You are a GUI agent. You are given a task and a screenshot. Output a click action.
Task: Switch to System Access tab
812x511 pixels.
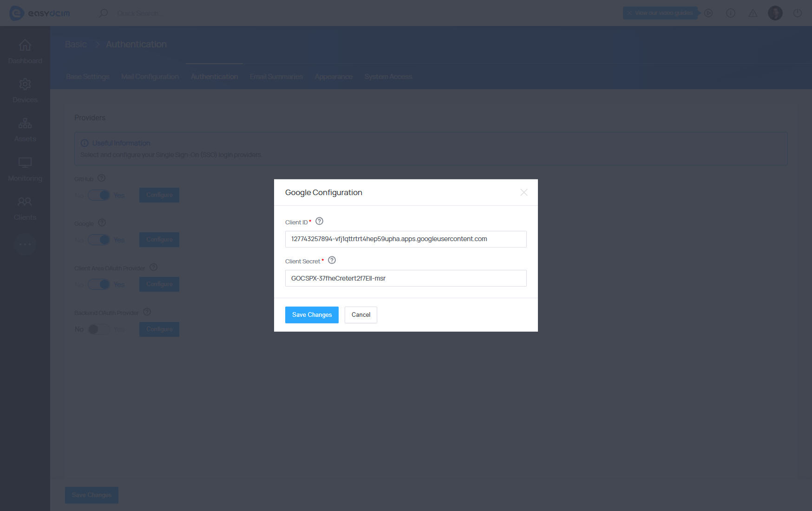pyautogui.click(x=388, y=77)
